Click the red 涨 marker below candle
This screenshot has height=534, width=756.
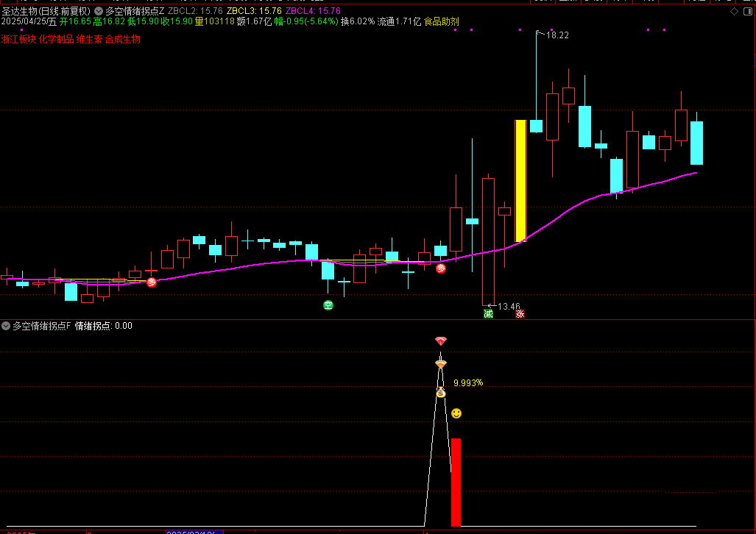(x=520, y=314)
